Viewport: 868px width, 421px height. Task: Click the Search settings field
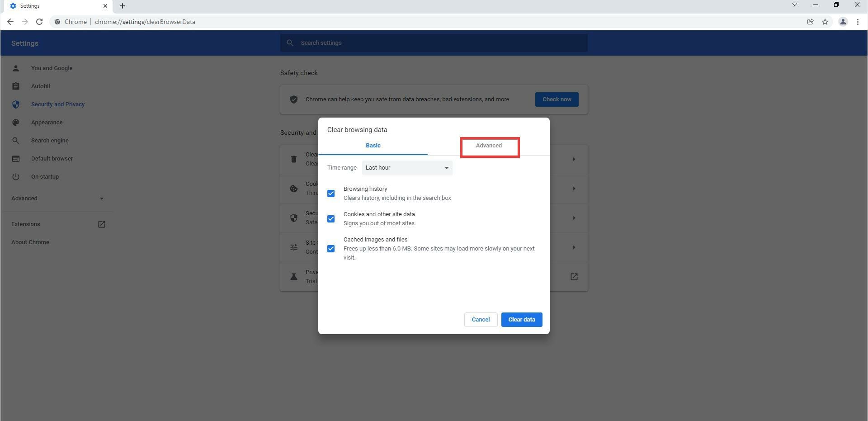click(x=434, y=43)
